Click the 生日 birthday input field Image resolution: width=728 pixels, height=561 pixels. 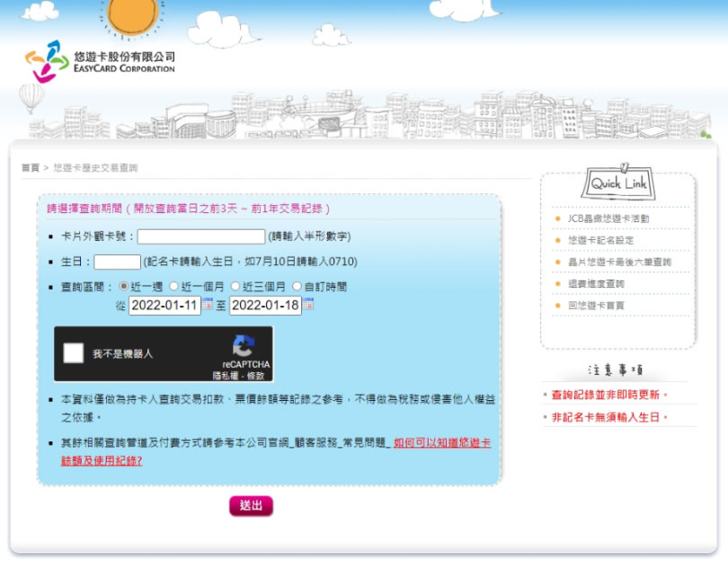pos(117,262)
